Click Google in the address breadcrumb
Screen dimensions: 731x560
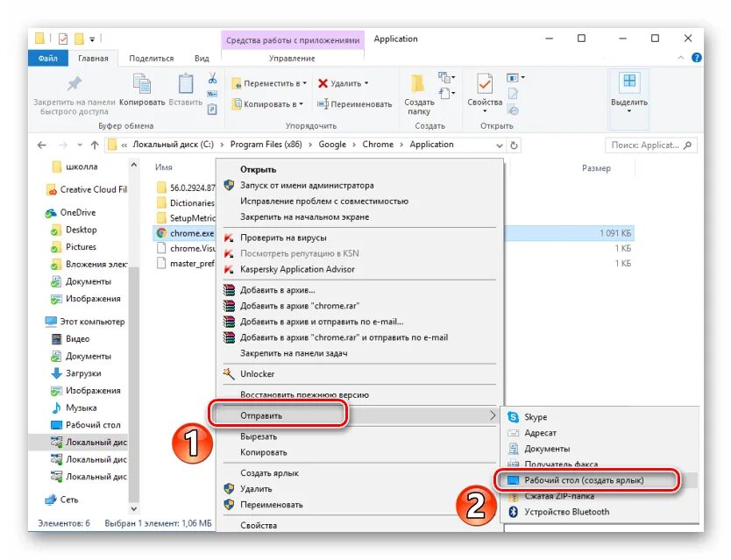click(x=332, y=145)
